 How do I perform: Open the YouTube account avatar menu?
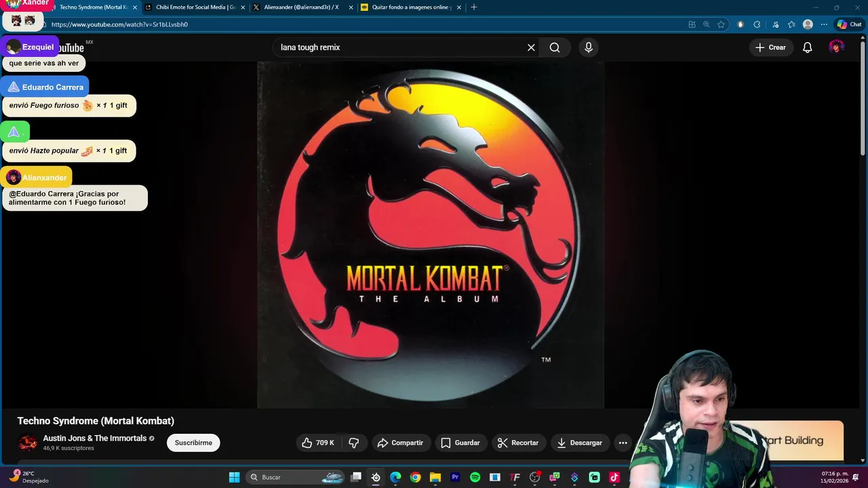point(836,47)
